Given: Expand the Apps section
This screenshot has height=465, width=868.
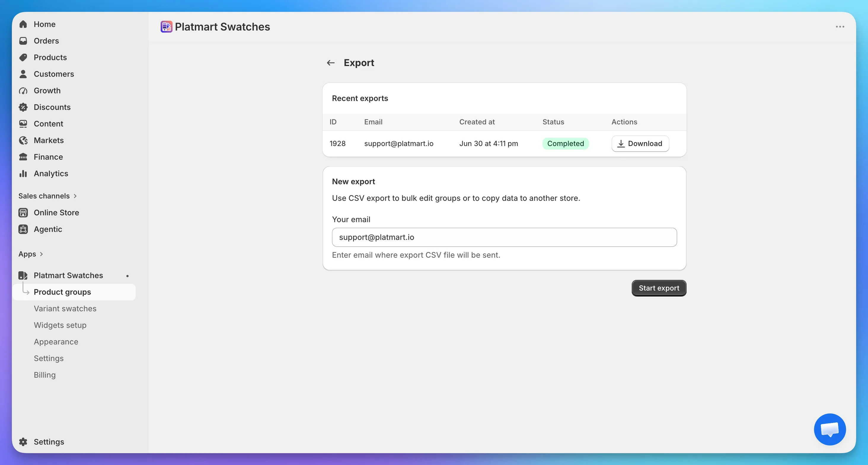Looking at the screenshot, I should (31, 254).
